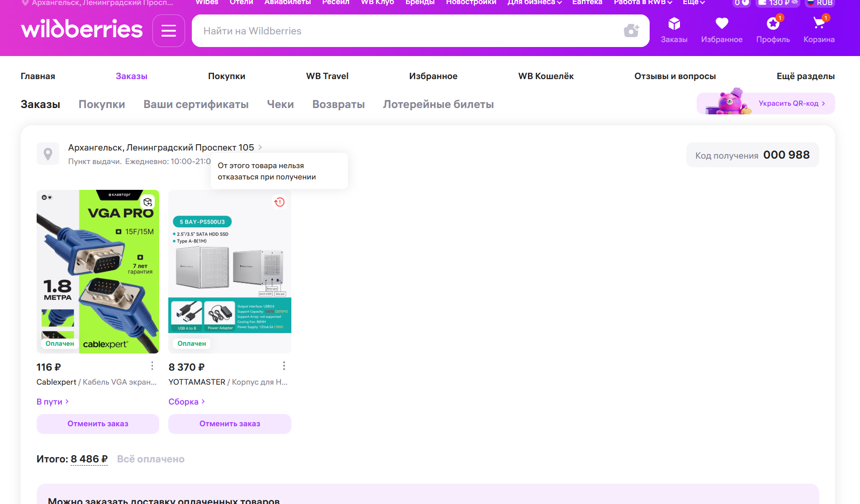Image resolution: width=860 pixels, height=504 pixels.
Task: Open WB Travel navigation item
Action: click(x=327, y=76)
